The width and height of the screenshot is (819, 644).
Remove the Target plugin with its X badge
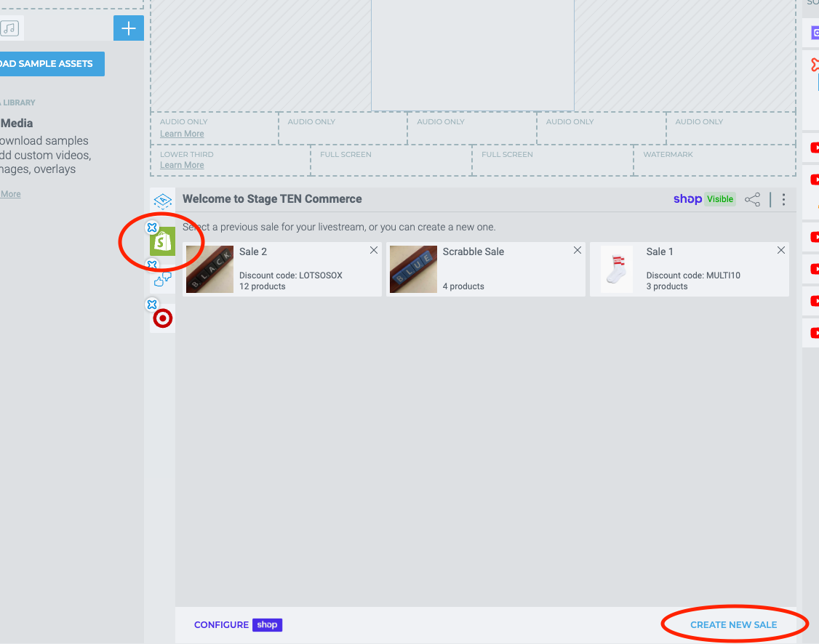coord(152,305)
